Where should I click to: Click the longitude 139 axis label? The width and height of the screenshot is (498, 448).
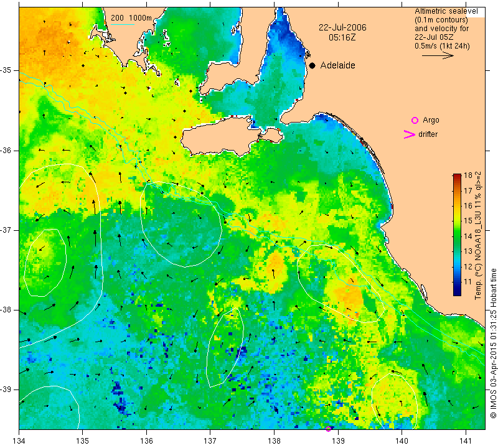pyautogui.click(x=338, y=441)
